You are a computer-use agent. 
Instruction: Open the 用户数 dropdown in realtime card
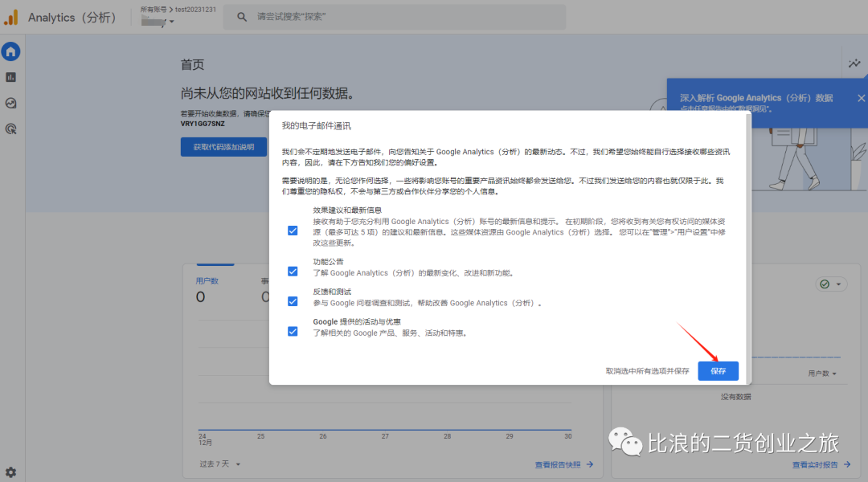(x=822, y=374)
